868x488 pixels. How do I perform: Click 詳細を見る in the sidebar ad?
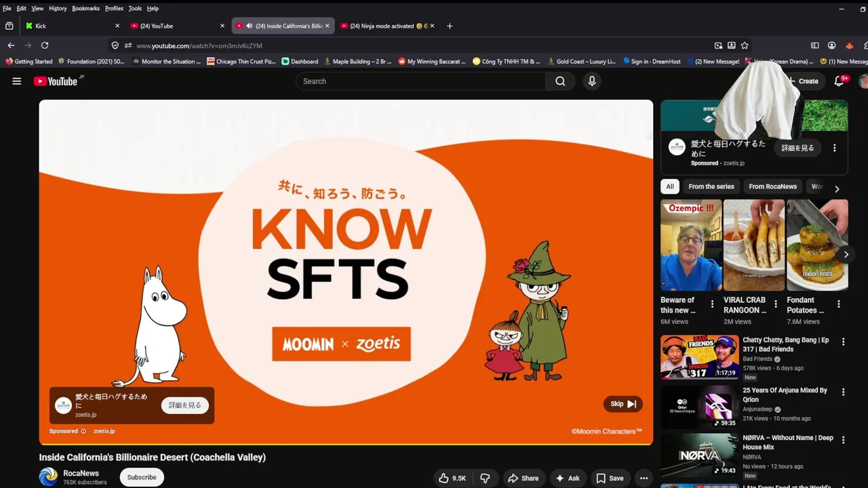coord(797,148)
